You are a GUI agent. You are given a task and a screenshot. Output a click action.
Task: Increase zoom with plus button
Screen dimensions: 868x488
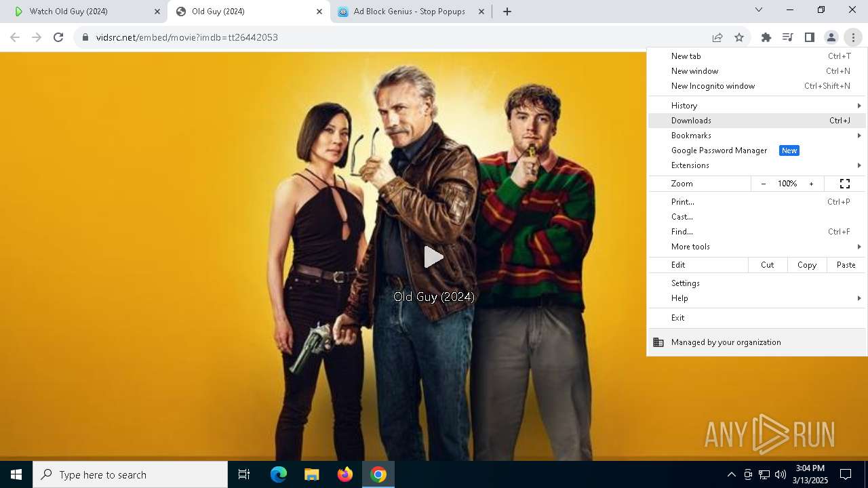811,184
